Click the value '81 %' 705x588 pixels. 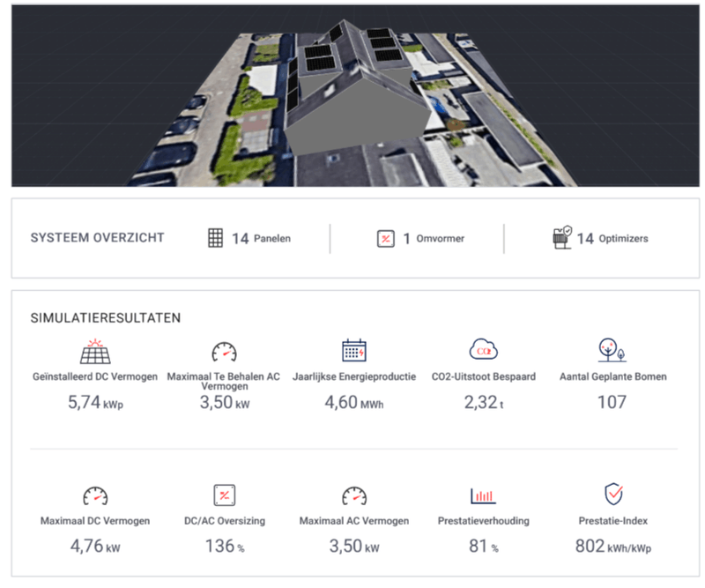[484, 547]
